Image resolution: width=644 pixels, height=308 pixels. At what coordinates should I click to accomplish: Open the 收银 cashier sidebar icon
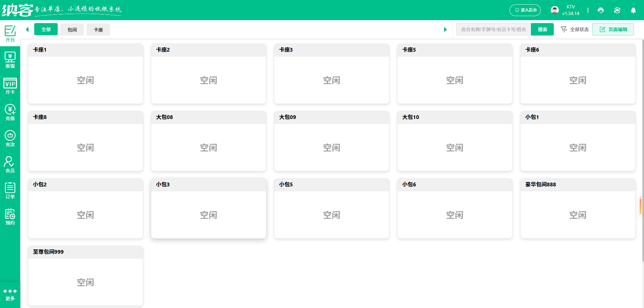[x=10, y=60]
